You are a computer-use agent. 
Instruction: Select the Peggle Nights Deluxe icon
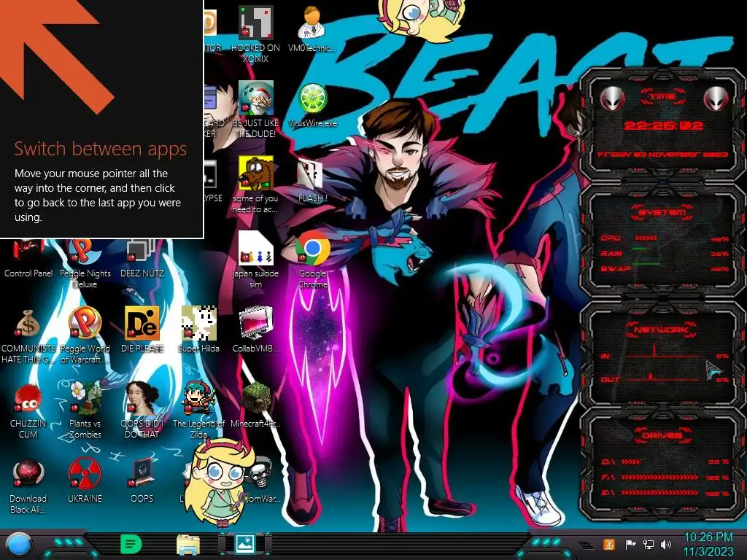pyautogui.click(x=85, y=264)
